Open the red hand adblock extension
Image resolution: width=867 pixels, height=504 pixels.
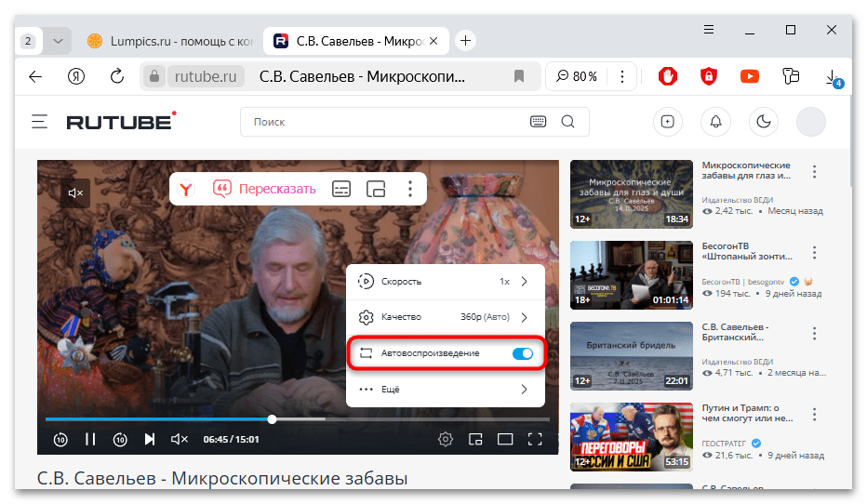click(x=668, y=76)
